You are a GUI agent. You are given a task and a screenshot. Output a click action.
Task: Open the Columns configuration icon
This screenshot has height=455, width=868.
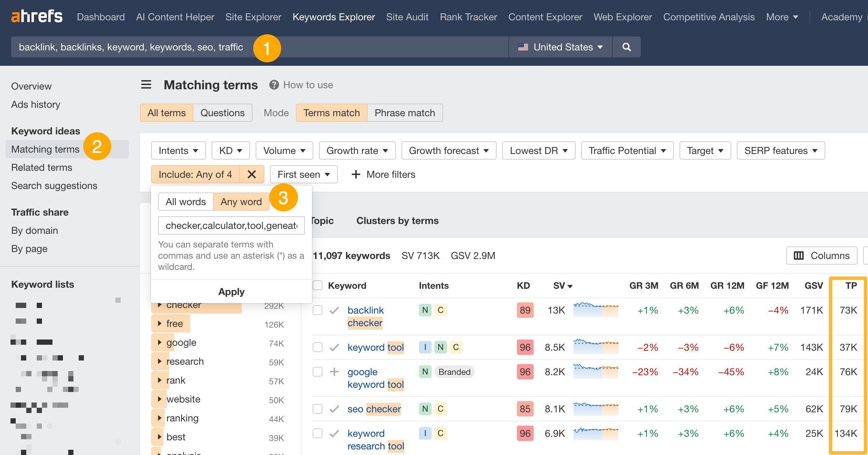pos(799,255)
